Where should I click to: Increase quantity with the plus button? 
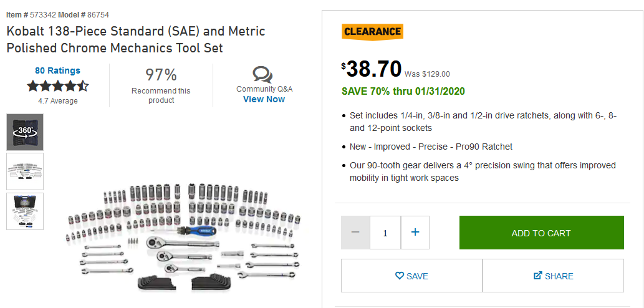coord(415,233)
